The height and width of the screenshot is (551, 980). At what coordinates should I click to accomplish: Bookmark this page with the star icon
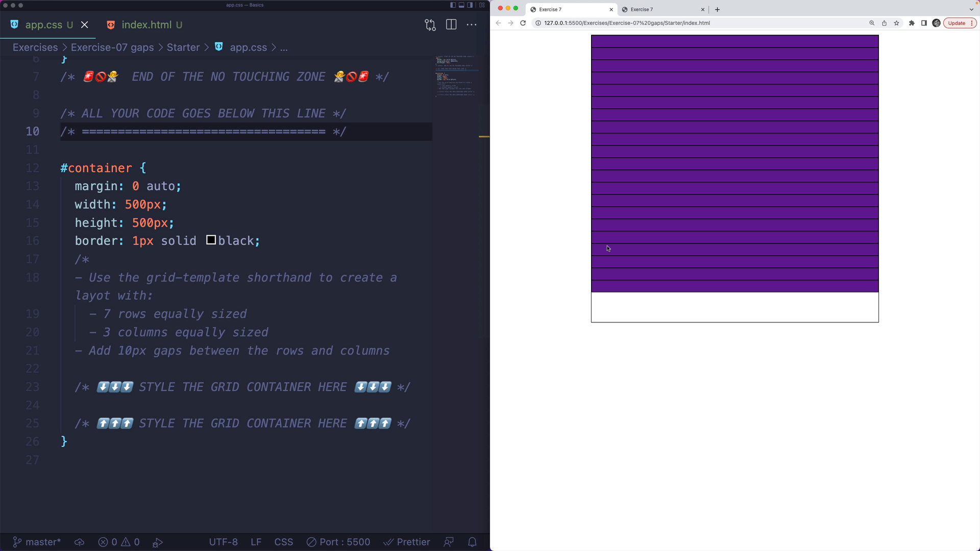[896, 23]
